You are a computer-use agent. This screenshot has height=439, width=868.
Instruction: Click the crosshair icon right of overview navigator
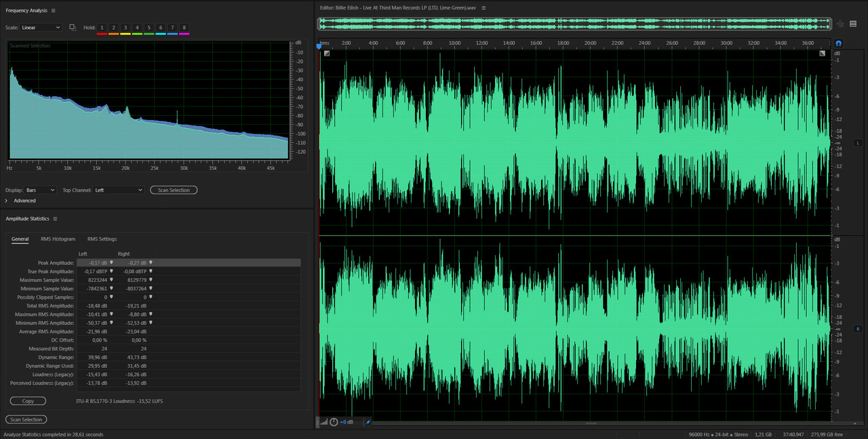pyautogui.click(x=840, y=24)
